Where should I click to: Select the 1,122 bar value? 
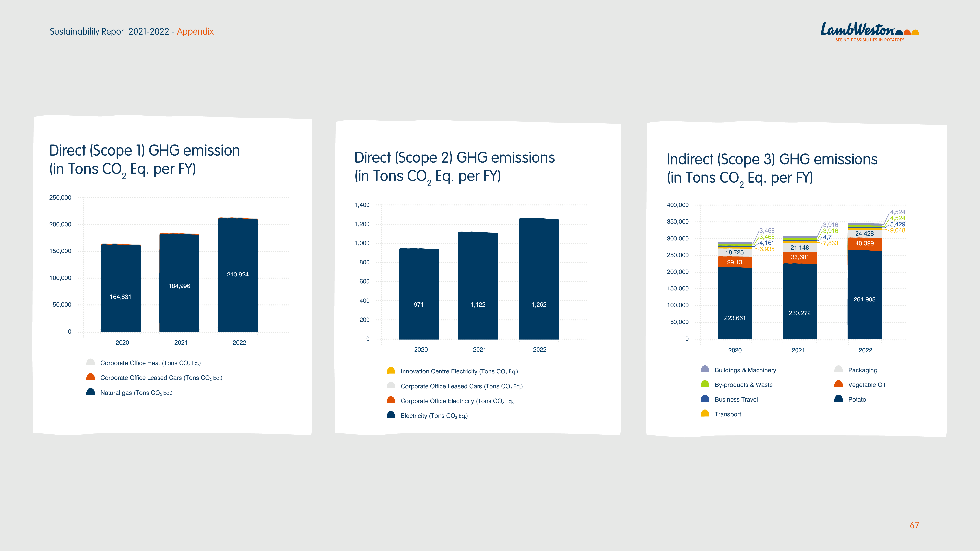click(478, 305)
